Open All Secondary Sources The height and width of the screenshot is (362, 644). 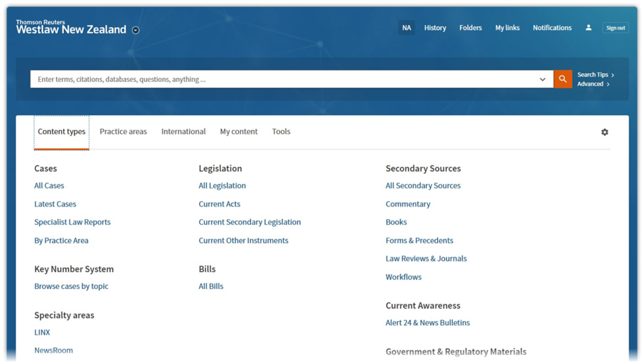point(423,186)
